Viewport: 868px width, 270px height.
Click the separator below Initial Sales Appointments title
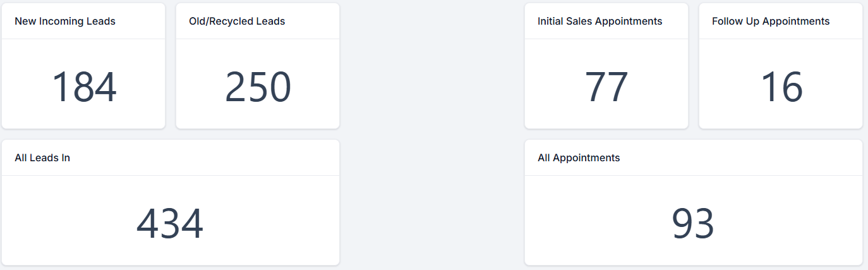pyautogui.click(x=606, y=39)
